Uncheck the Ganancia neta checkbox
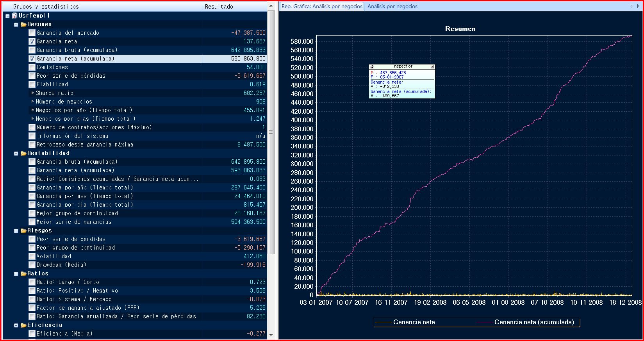Image resolution: width=644 pixels, height=341 pixels. point(32,41)
